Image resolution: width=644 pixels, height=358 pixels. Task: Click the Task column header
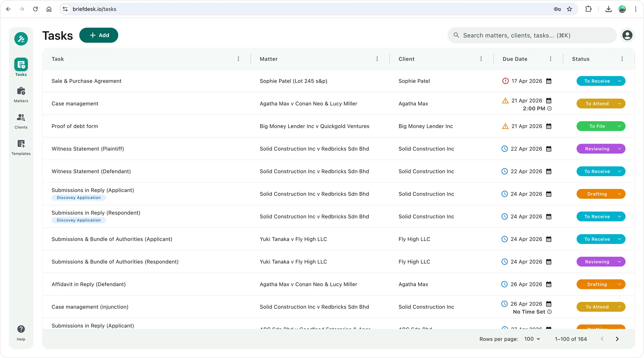click(58, 59)
